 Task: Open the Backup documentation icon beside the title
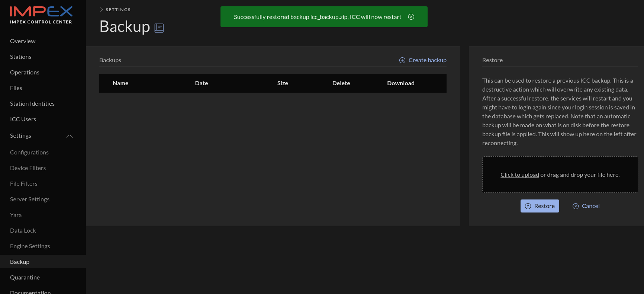[159, 28]
